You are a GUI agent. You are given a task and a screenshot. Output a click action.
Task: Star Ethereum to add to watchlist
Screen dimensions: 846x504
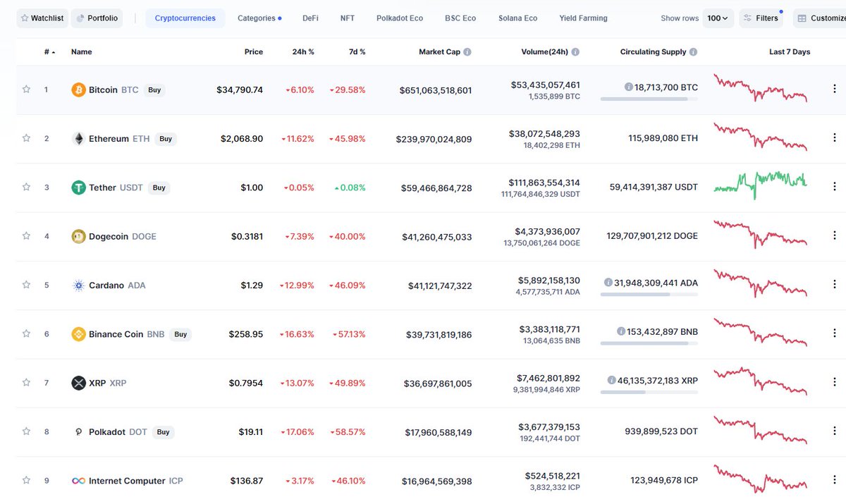tap(26, 138)
